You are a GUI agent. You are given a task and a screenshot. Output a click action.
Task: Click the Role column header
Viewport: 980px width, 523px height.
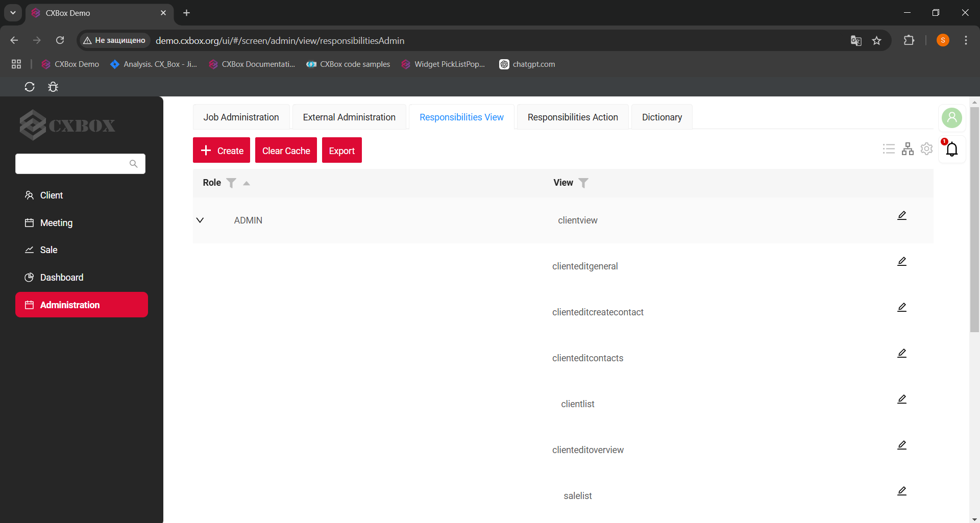coord(212,183)
